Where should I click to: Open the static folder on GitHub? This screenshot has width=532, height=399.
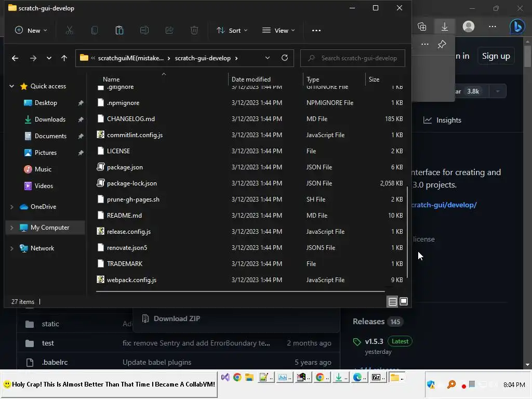[50, 324]
